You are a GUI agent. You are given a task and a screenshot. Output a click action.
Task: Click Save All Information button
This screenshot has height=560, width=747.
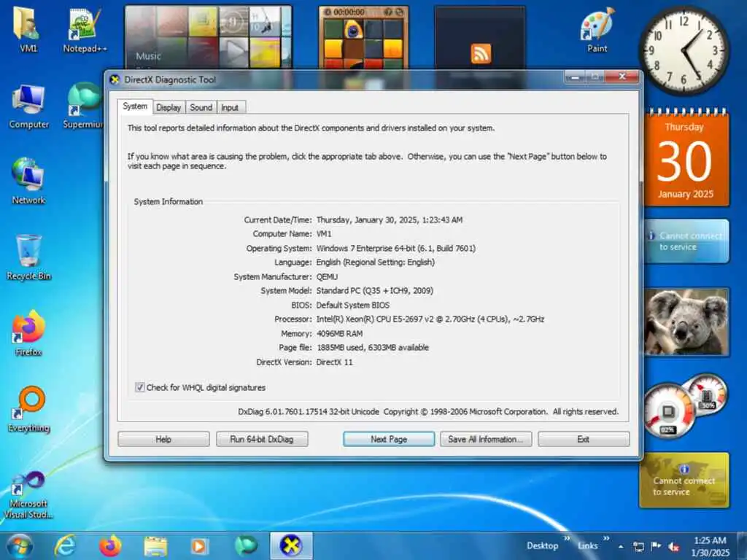pyautogui.click(x=485, y=439)
